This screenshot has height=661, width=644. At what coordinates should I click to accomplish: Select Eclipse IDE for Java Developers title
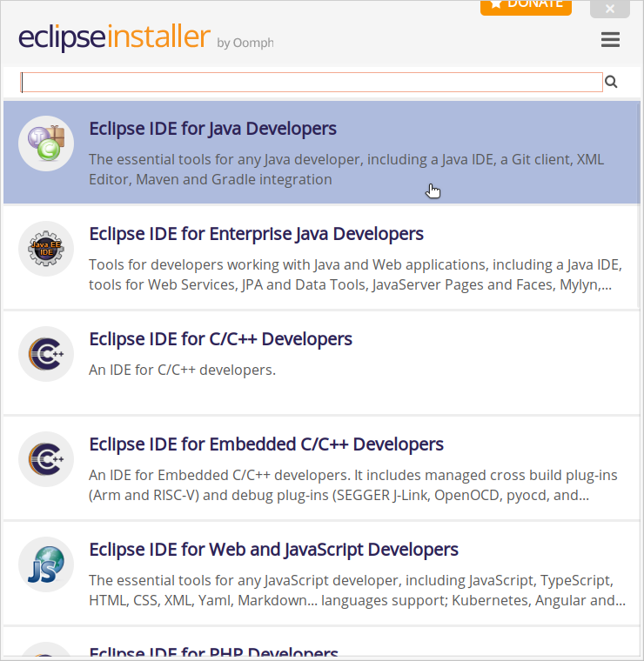click(x=212, y=129)
